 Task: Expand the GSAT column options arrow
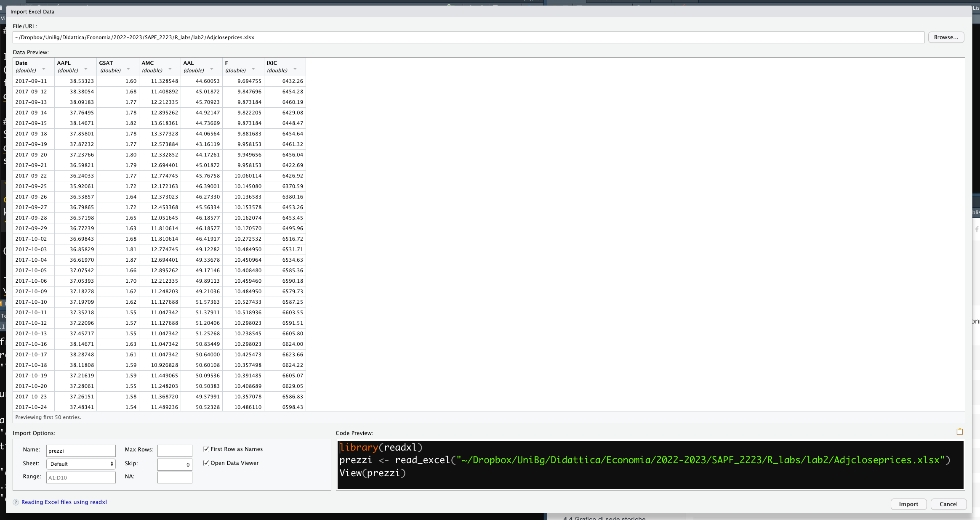pos(128,69)
